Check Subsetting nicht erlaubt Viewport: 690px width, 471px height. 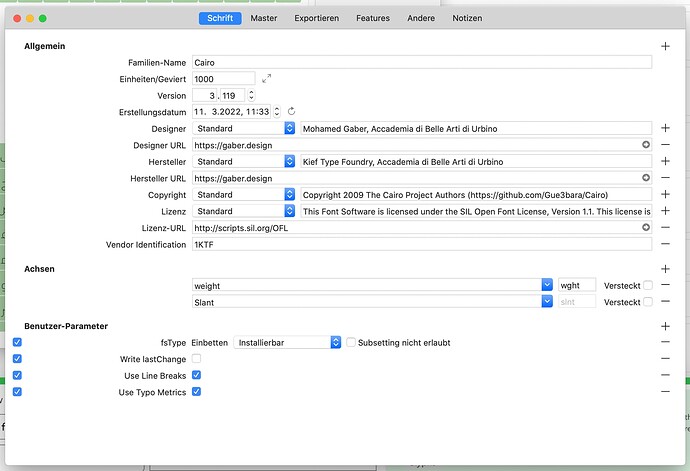(351, 342)
